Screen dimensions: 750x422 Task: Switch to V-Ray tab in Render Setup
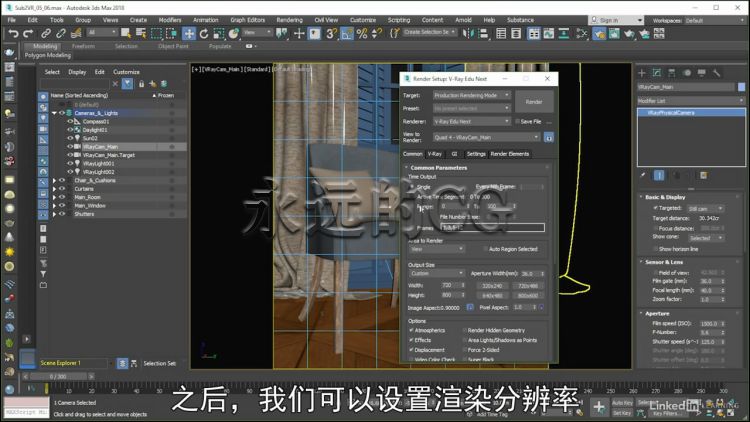click(x=434, y=154)
